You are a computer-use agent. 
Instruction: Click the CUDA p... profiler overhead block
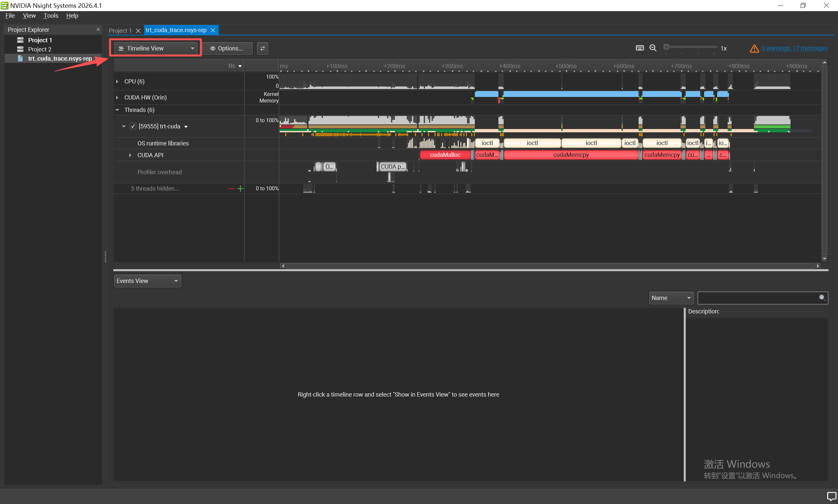(393, 167)
